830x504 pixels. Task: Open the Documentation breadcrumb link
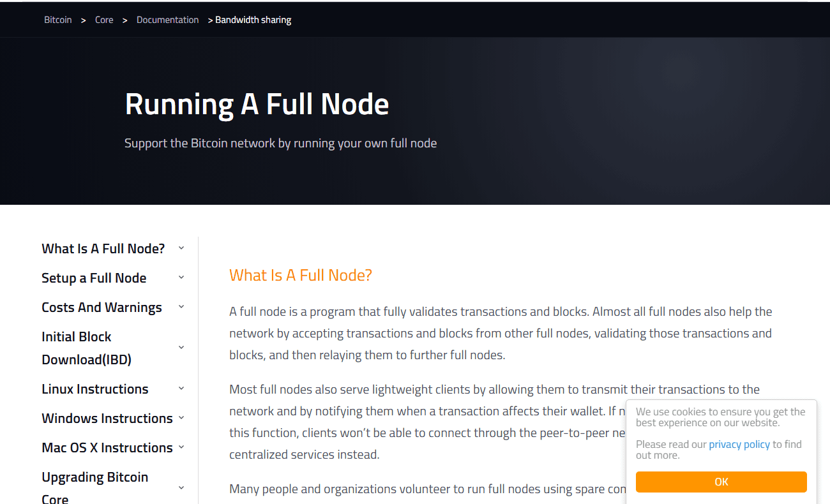coord(168,20)
